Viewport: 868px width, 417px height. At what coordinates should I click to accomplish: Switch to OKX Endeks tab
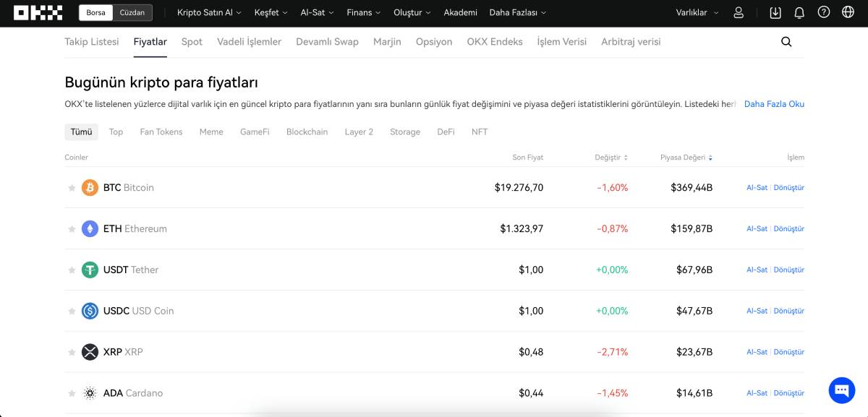point(495,42)
